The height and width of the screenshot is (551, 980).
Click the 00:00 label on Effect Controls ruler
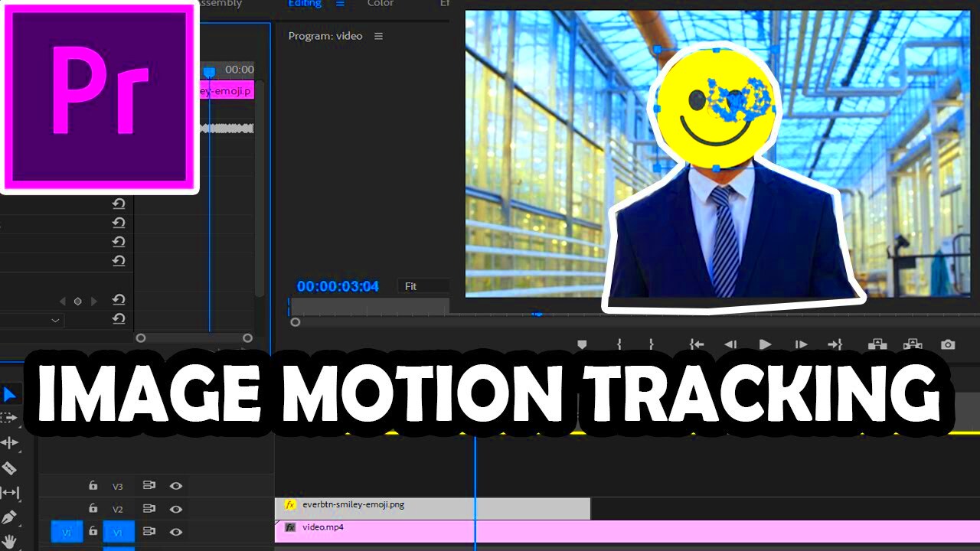[239, 70]
